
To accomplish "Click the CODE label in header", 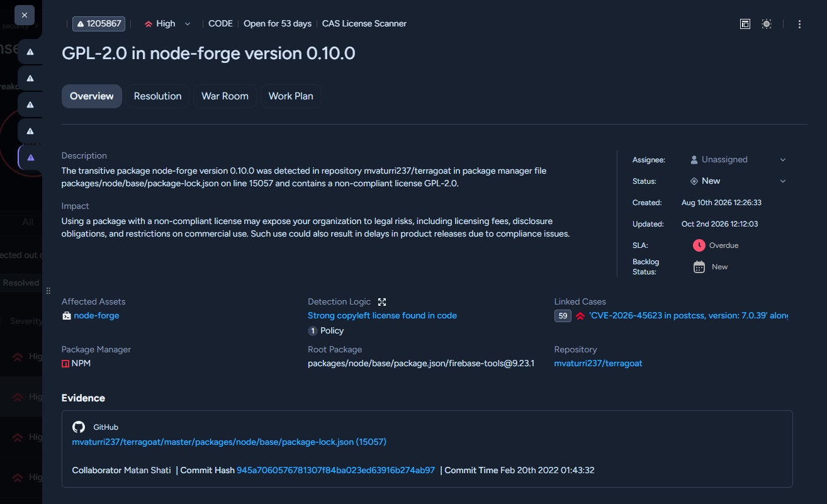I will [221, 24].
